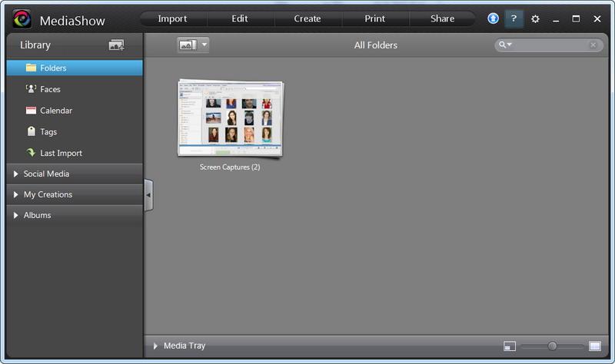Open the Print menu

click(375, 18)
